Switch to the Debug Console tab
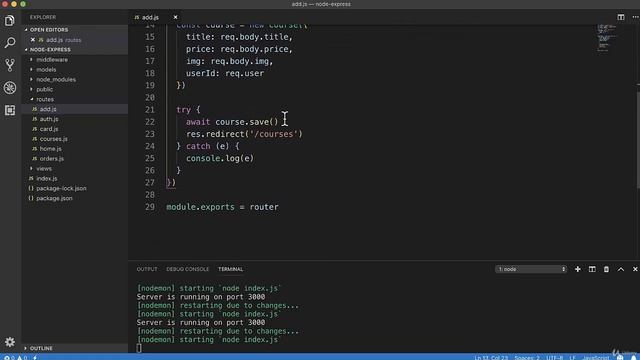 tap(187, 269)
